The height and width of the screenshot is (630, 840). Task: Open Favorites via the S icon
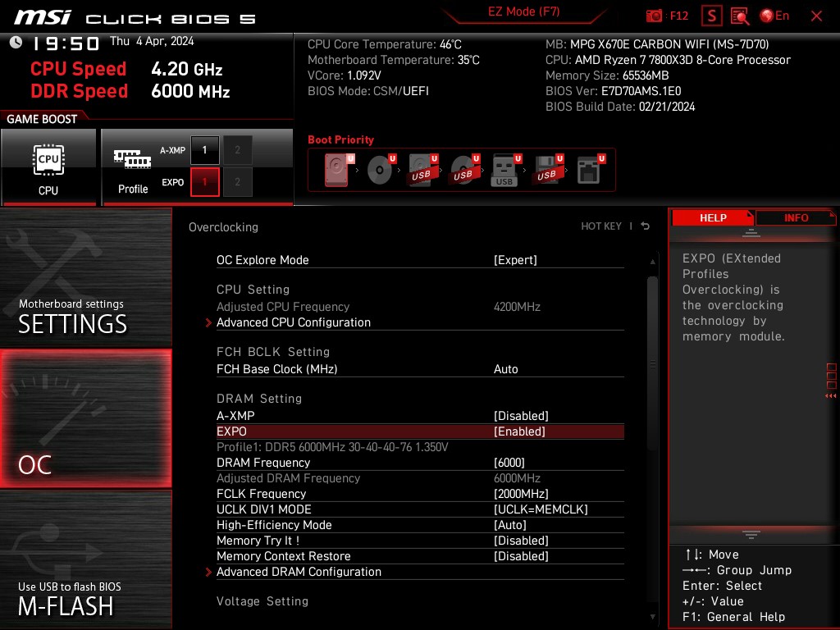tap(711, 16)
